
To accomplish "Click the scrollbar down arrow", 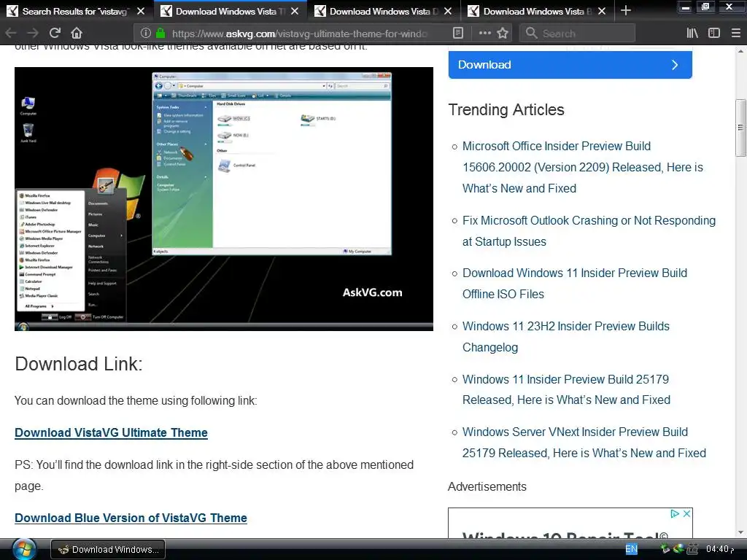I will (x=740, y=532).
